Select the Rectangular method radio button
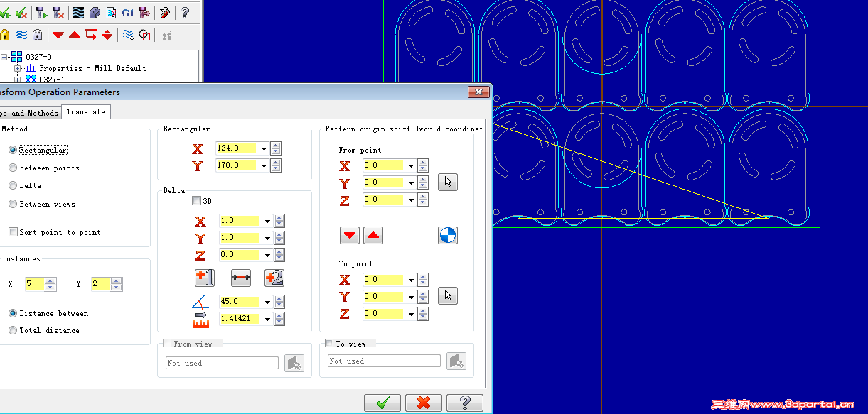This screenshot has height=414, width=868. [13, 150]
